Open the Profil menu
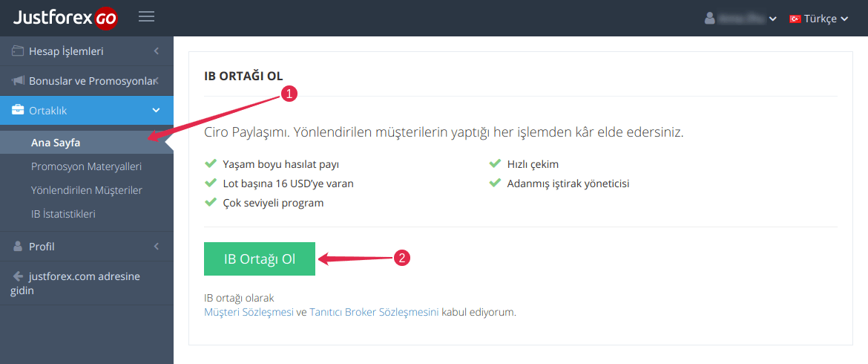The height and width of the screenshot is (364, 868). tap(87, 247)
